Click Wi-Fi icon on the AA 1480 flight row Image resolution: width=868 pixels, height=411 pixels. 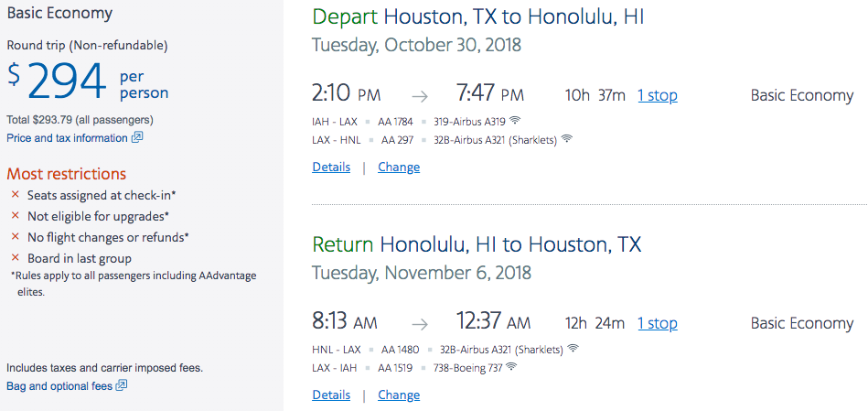tap(573, 349)
